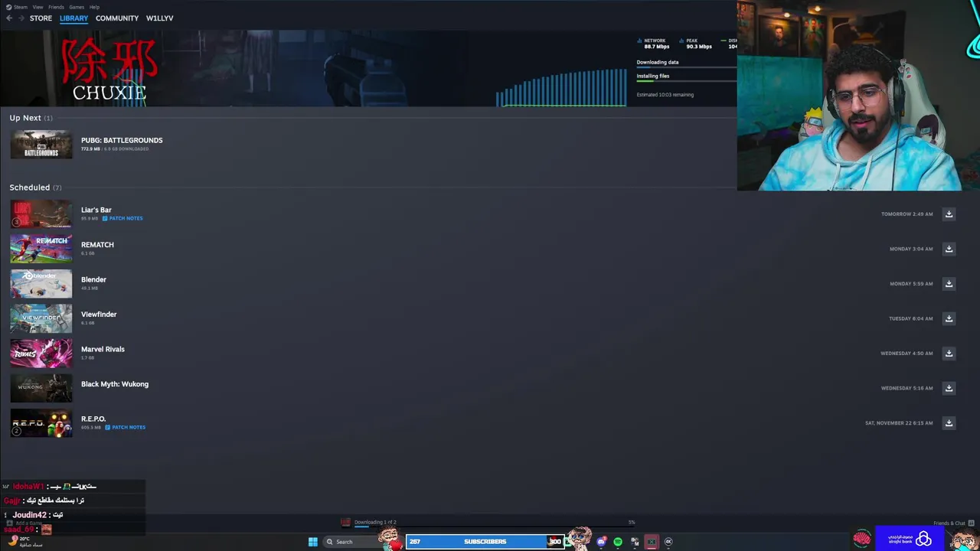
Task: Click 'Estimated 10:03 remaining' text
Action: point(665,95)
